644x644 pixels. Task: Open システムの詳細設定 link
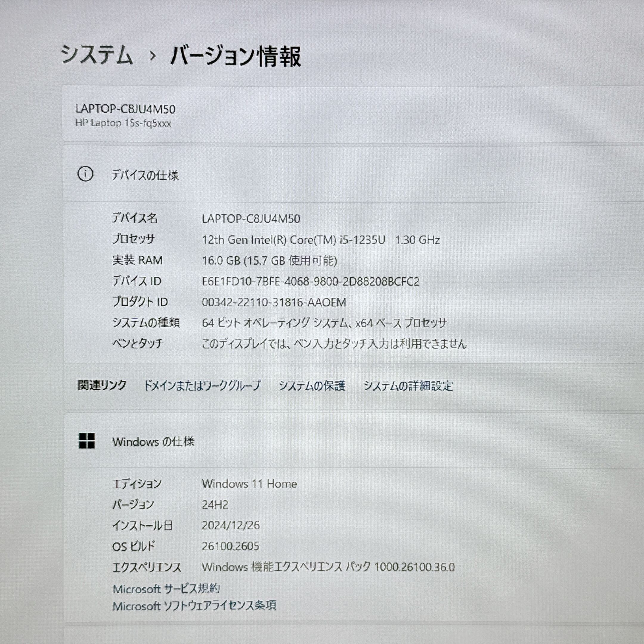point(408,386)
